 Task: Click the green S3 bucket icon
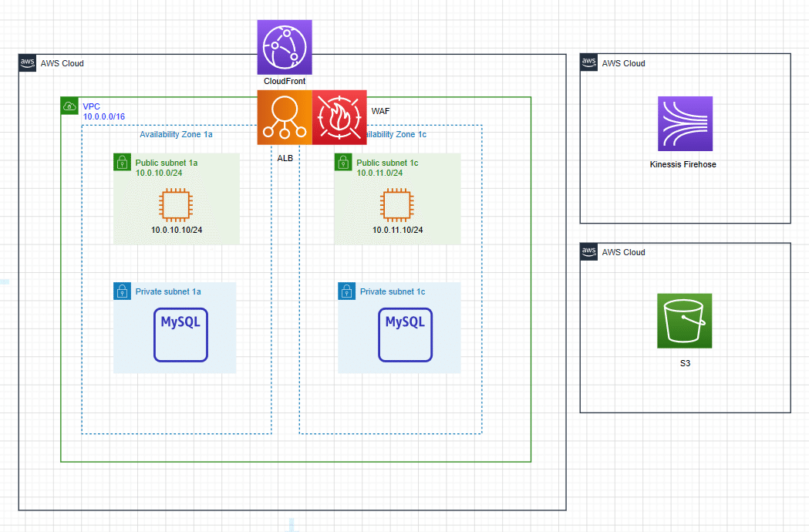coord(685,321)
